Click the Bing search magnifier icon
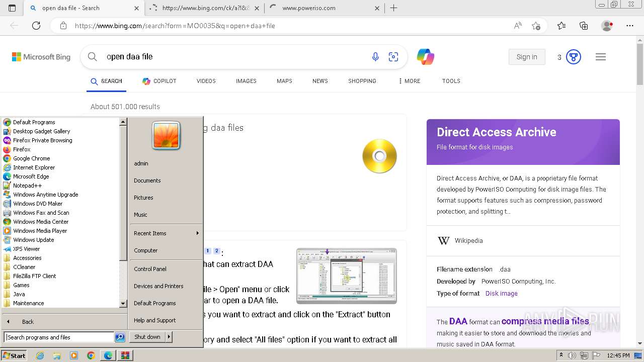The height and width of the screenshot is (362, 644). tap(93, 57)
